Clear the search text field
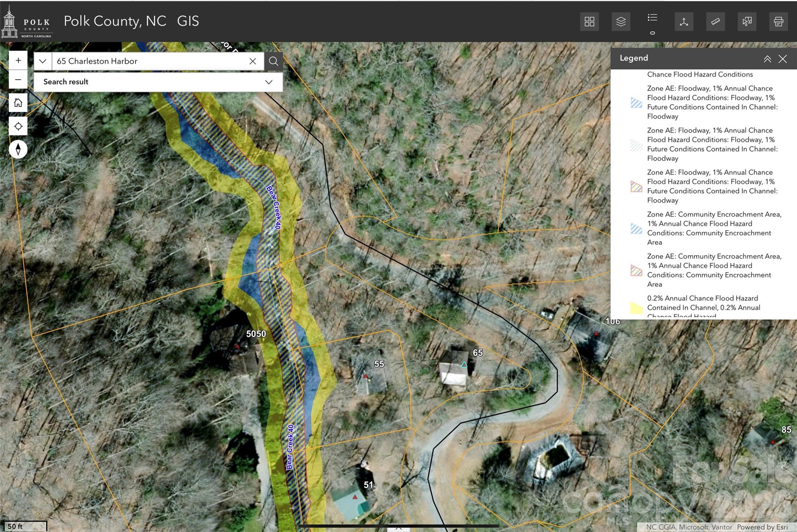Screen dimensions: 797x532 [x=253, y=61]
